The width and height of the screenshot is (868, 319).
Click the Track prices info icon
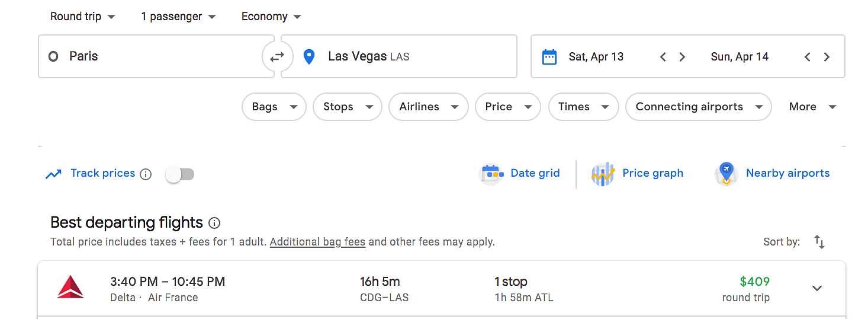coord(146,174)
